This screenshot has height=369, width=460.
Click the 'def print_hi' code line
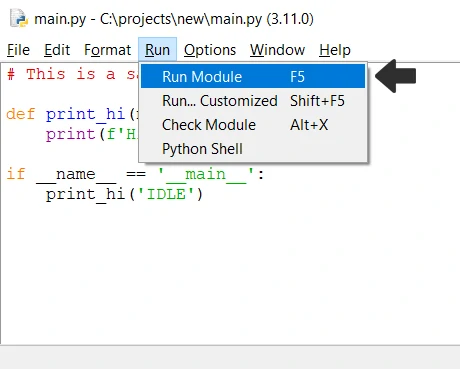point(71,115)
